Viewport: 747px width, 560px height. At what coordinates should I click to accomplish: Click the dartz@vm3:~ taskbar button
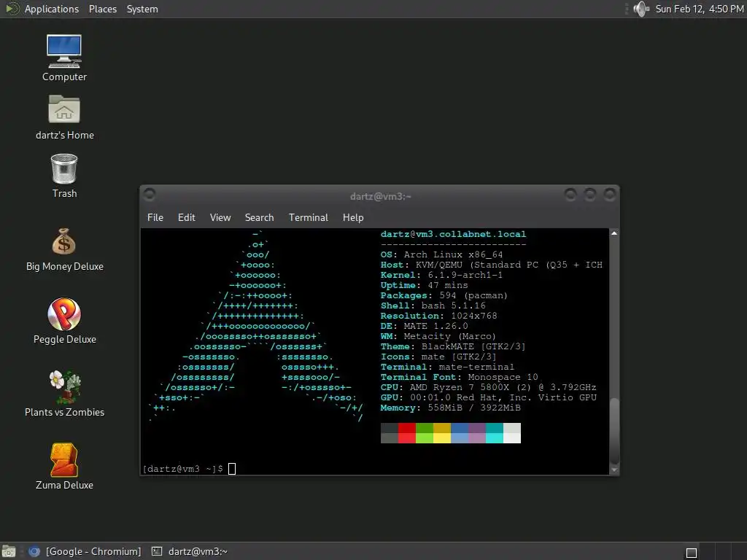pos(190,551)
